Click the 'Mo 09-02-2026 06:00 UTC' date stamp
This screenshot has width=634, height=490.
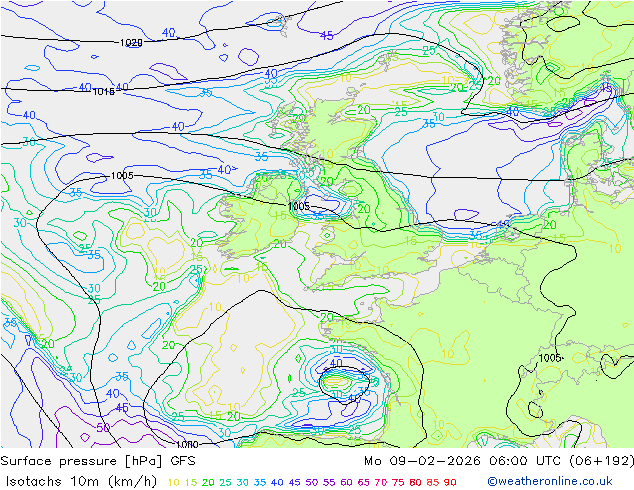(464, 461)
